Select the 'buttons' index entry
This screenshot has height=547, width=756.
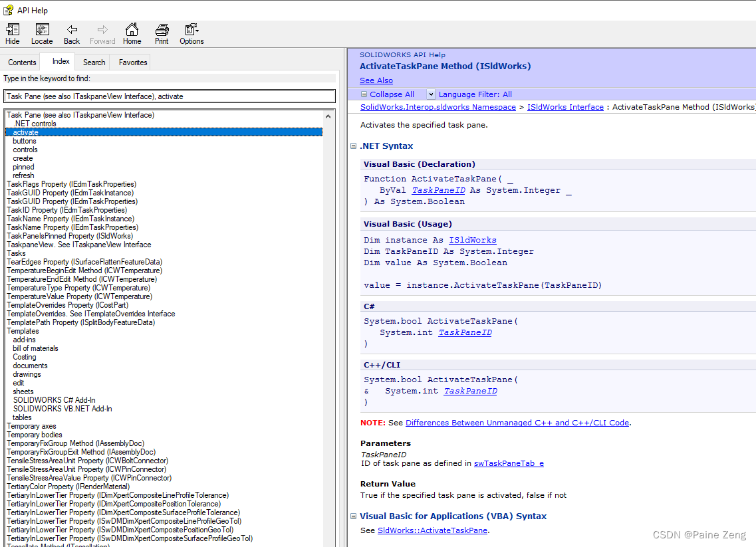[25, 141]
